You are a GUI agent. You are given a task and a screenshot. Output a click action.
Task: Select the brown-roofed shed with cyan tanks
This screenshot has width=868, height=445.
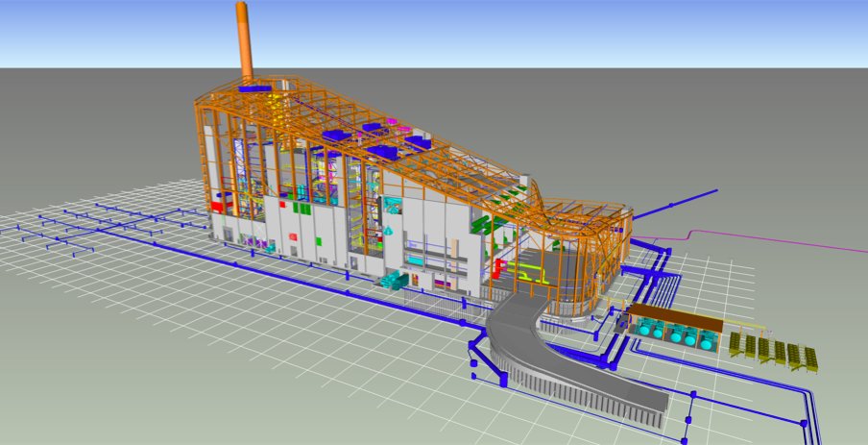tap(675, 328)
